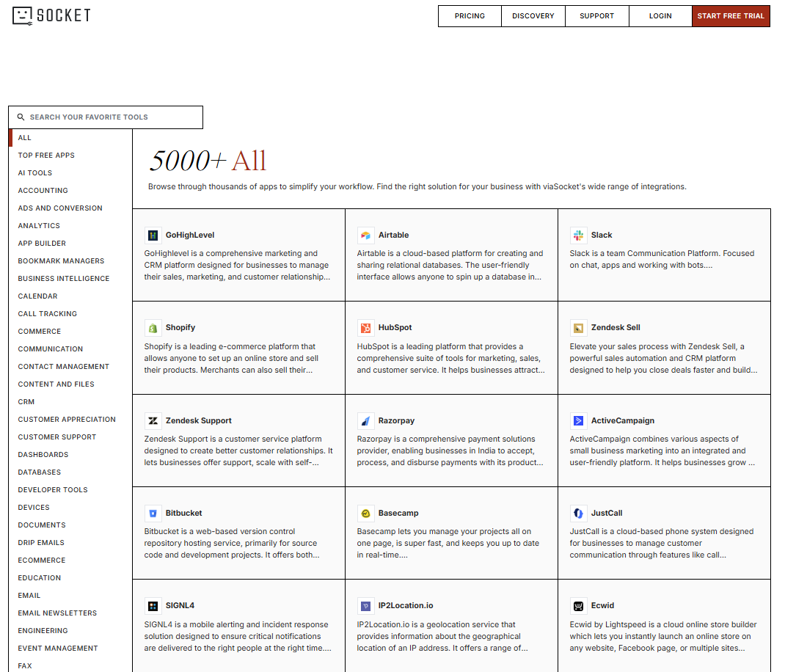Choose Customer Support category

point(70,437)
